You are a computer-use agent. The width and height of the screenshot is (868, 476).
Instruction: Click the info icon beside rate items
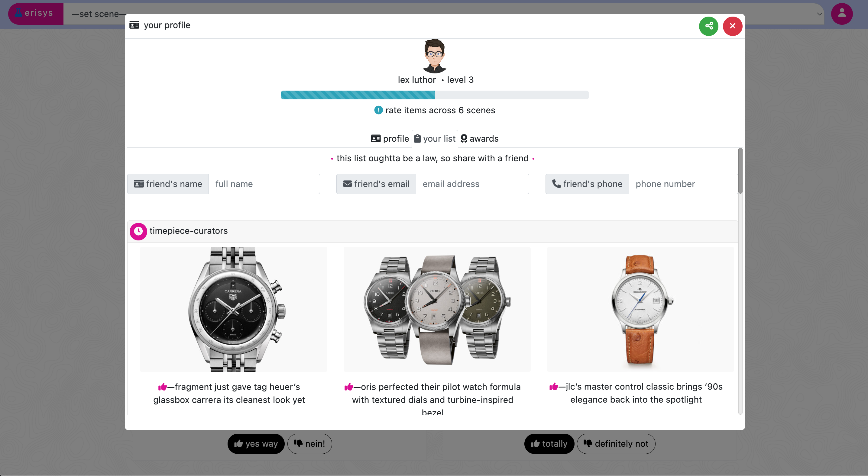click(x=378, y=110)
